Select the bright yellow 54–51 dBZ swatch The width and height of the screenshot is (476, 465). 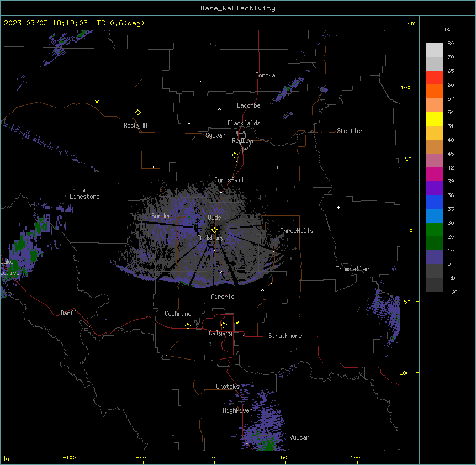[434, 119]
